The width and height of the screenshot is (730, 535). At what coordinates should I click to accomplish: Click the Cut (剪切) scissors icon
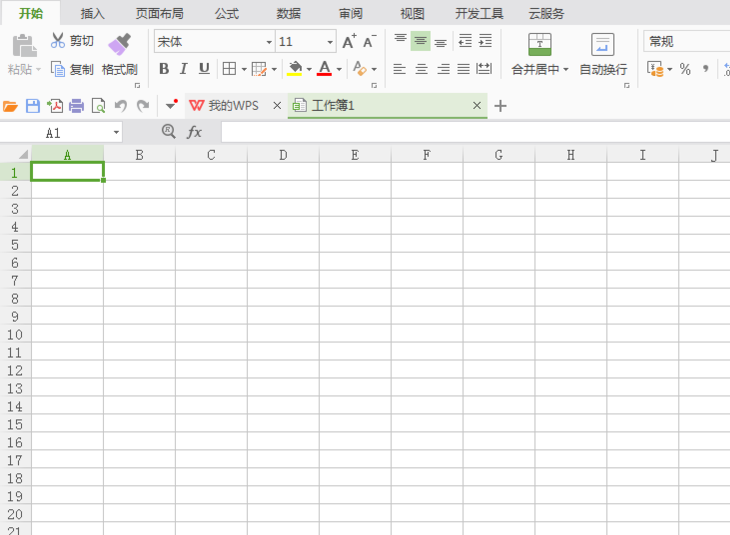58,41
